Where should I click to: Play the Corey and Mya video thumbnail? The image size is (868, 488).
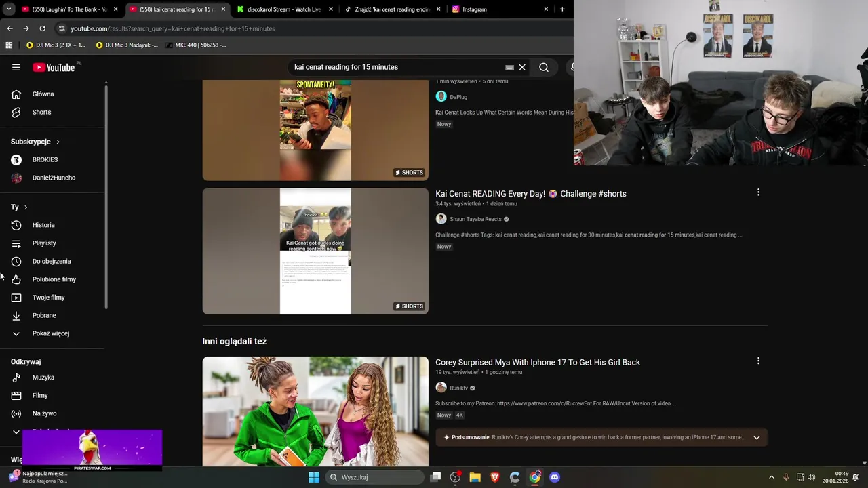point(315,411)
